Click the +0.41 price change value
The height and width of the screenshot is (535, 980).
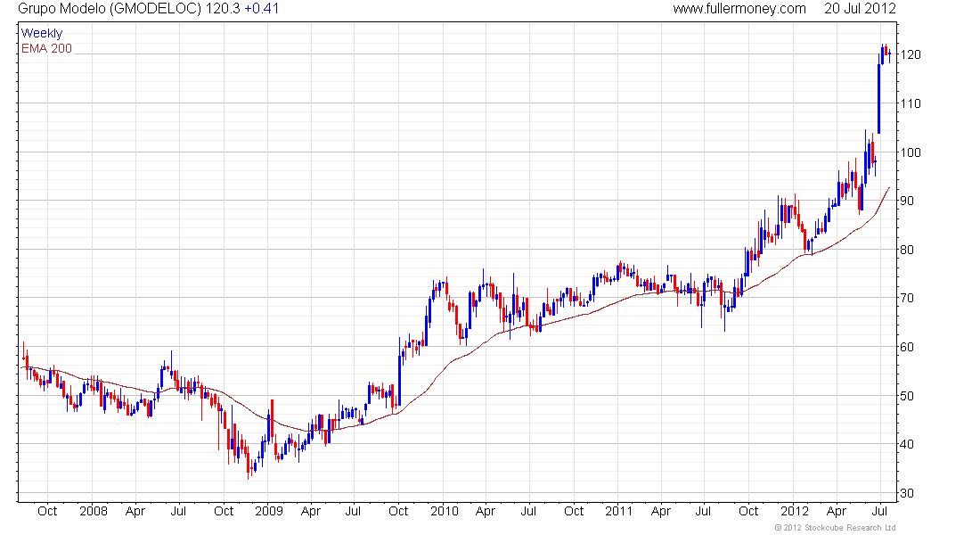tap(261, 9)
